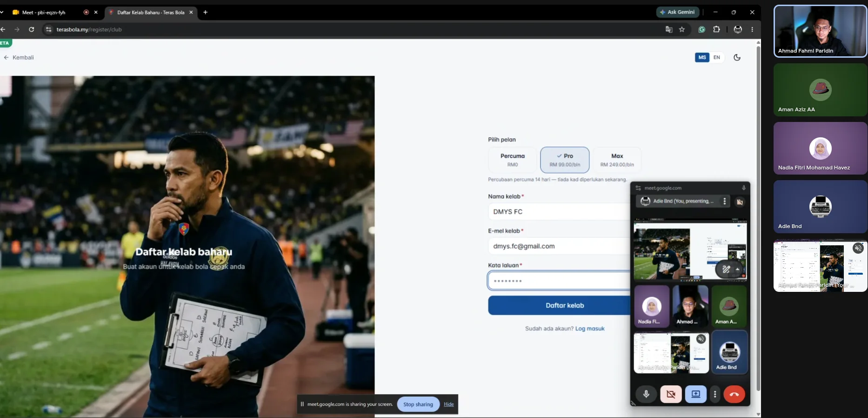Open the Chrome three-dot menu
Image resolution: width=868 pixels, height=418 pixels.
(x=752, y=29)
